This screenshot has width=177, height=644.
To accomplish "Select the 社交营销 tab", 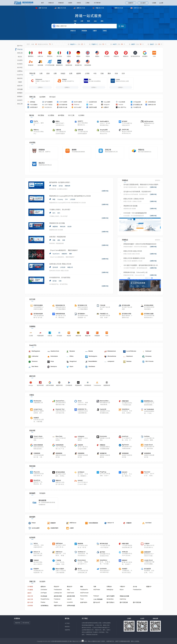I will coord(51,116).
